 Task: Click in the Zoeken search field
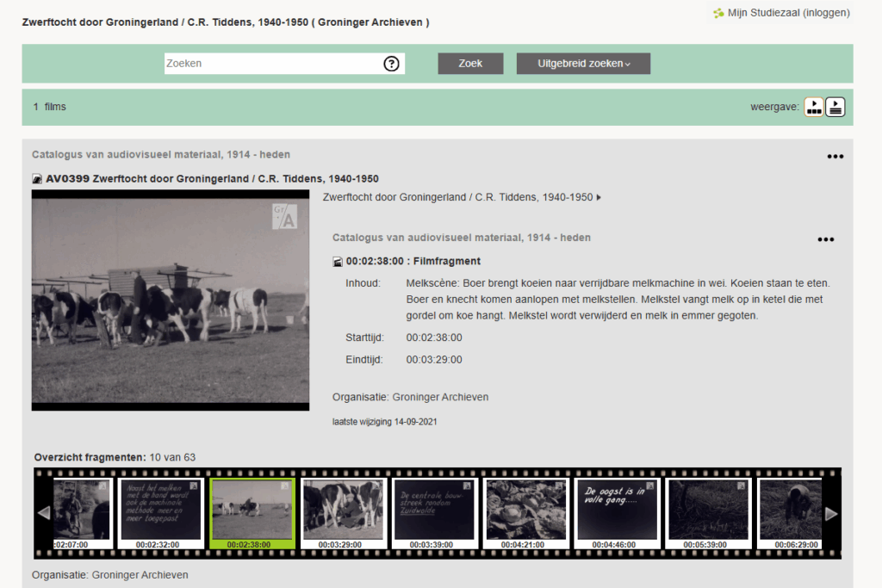click(271, 64)
